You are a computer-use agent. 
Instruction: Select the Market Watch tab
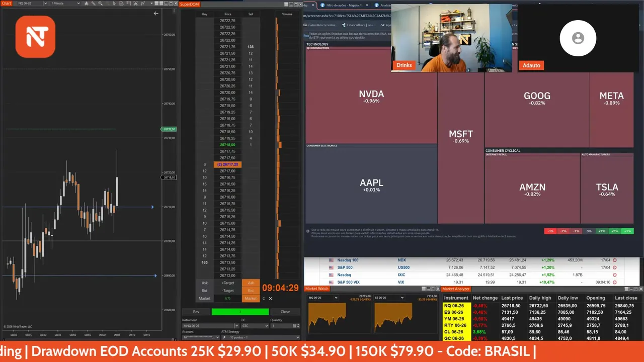point(317,289)
